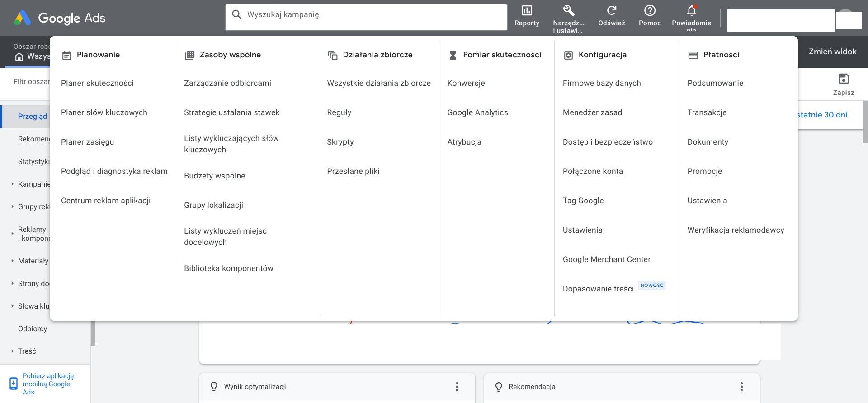Click the Zasoby wspólne grid icon
The width and height of the screenshot is (868, 403).
click(x=189, y=55)
